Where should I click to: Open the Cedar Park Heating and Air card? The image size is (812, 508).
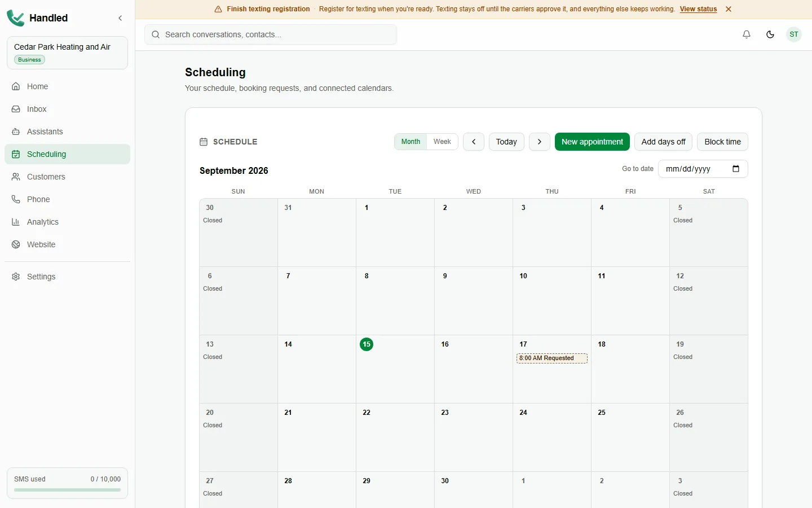click(x=67, y=53)
